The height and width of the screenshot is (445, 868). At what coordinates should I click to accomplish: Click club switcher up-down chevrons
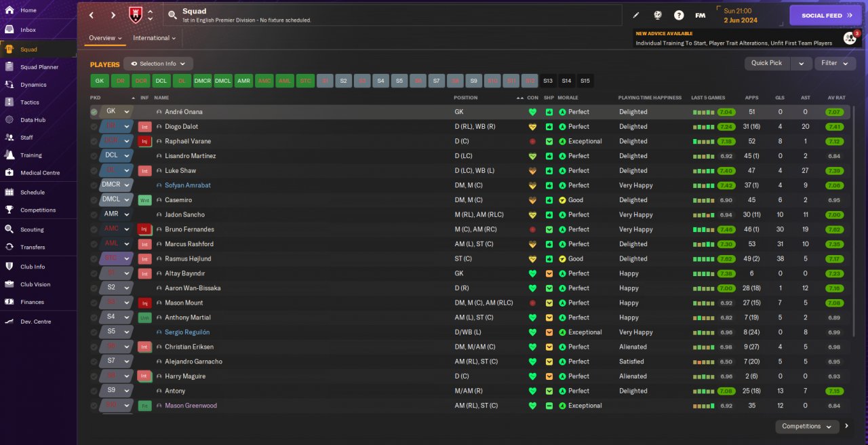(x=150, y=15)
